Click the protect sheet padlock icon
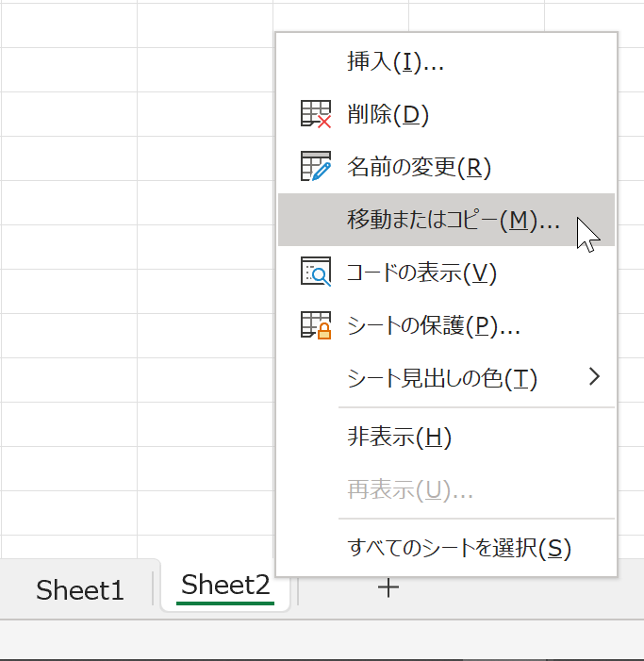 click(316, 325)
